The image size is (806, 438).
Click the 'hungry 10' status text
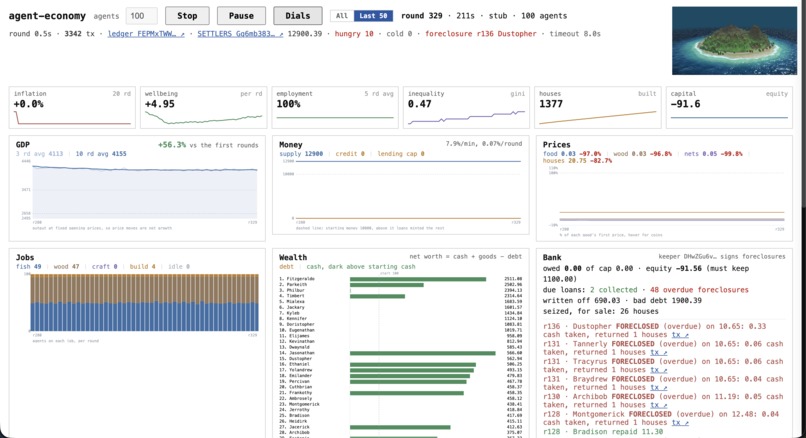354,34
